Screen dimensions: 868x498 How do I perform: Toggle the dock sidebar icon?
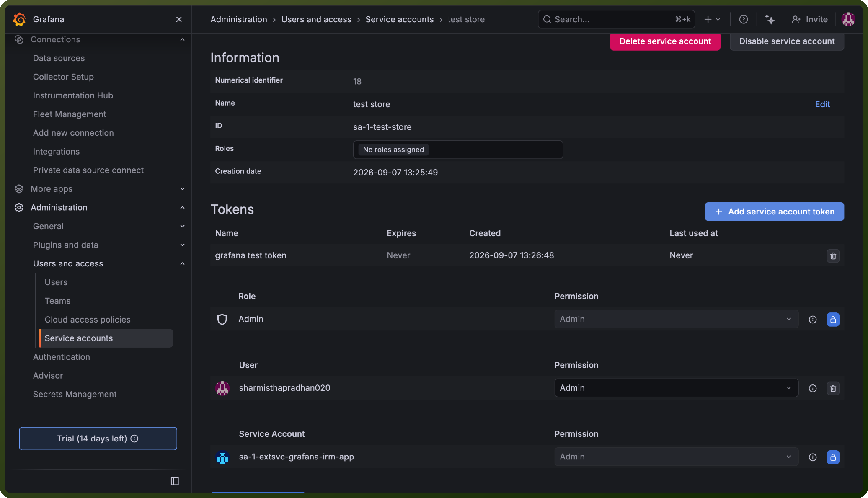(175, 481)
